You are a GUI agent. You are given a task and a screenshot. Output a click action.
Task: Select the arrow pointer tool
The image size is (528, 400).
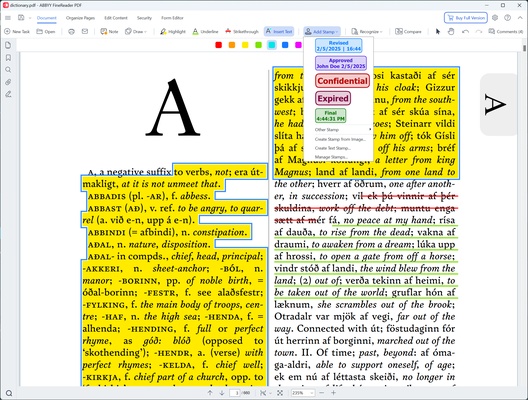438,31
